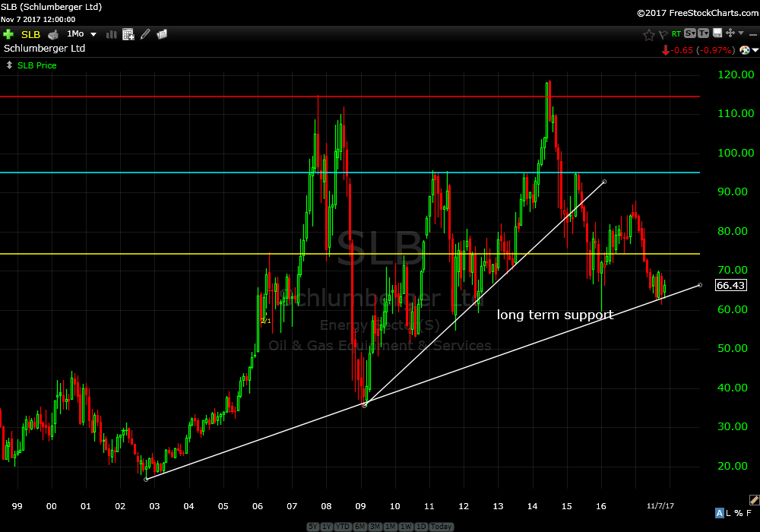This screenshot has height=532, width=760.
Task: Click the star favorite icon
Action: [648, 34]
